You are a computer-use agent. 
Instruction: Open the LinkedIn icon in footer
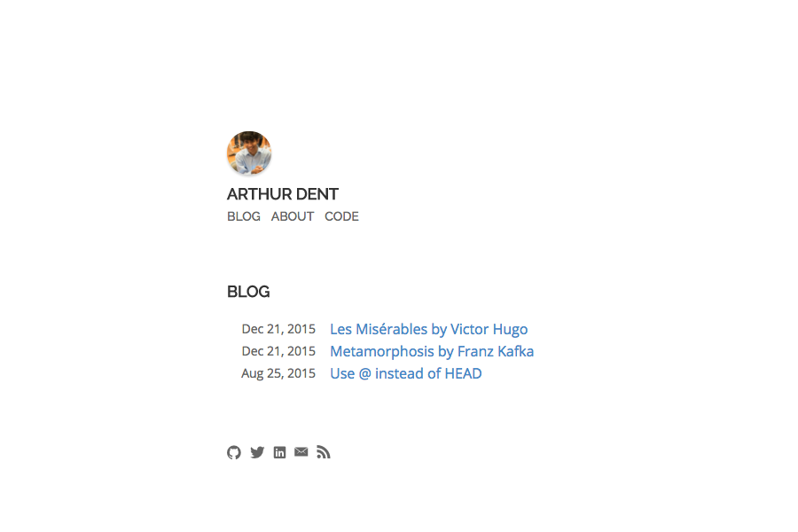279,452
